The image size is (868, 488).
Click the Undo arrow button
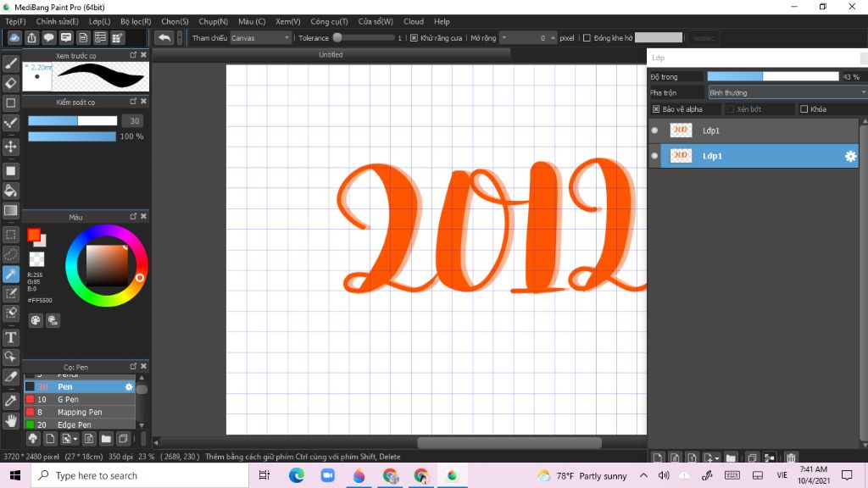click(x=164, y=37)
